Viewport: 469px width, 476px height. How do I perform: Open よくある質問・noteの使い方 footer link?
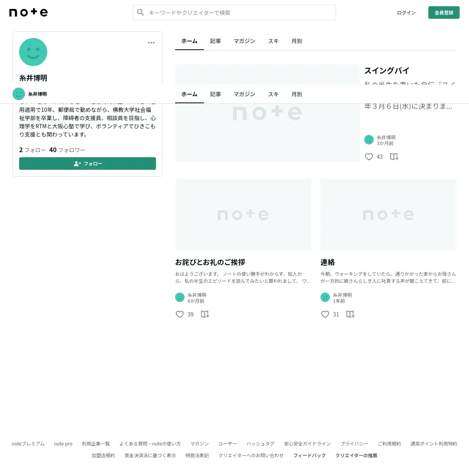tap(150, 444)
